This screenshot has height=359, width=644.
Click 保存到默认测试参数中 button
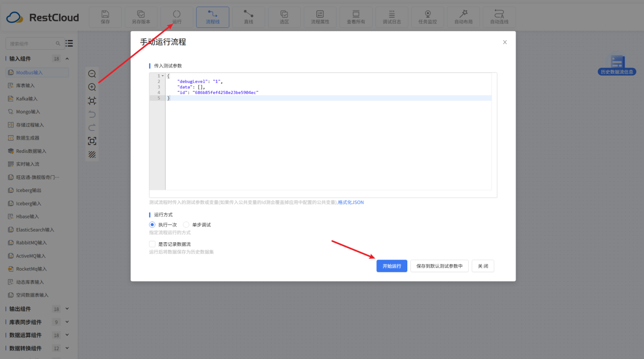pos(439,266)
